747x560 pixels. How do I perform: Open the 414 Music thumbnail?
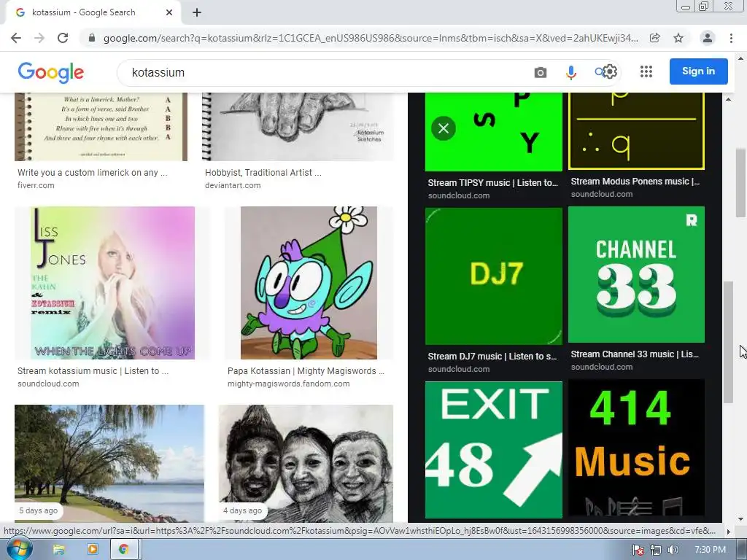[636, 448]
